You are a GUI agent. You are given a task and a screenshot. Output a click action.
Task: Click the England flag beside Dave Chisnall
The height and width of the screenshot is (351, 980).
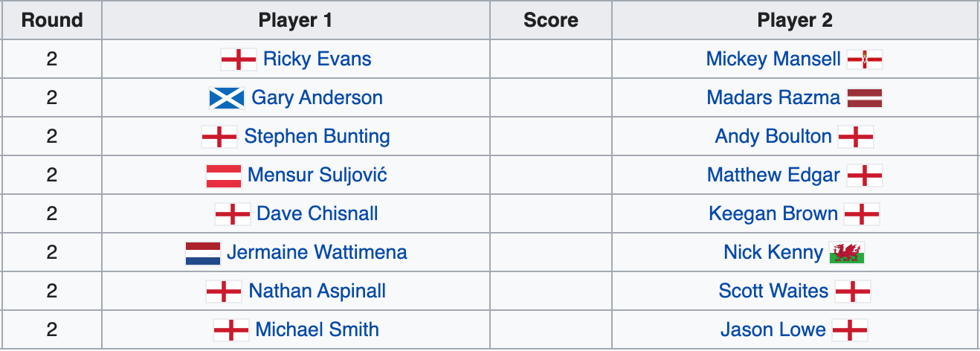pos(233,214)
